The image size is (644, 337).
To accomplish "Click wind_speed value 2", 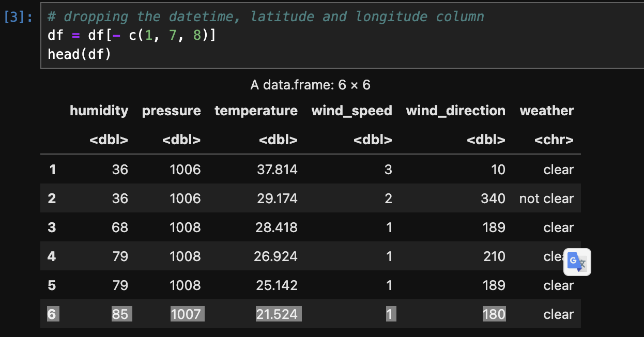I will (x=388, y=198).
